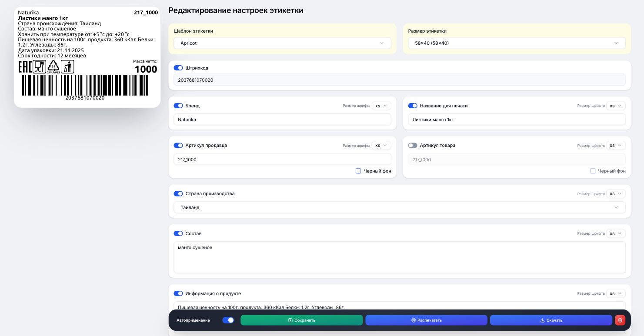Screen dimensions: 644x336
Task: Click the red trash delete icon
Action: click(620, 320)
